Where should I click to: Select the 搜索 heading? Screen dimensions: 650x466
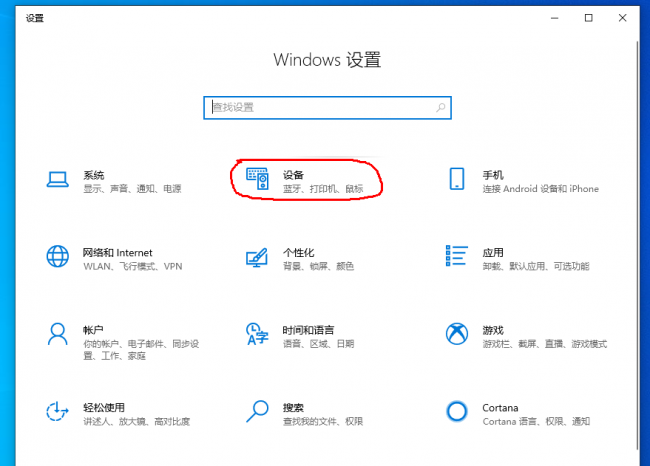pyautogui.click(x=293, y=408)
